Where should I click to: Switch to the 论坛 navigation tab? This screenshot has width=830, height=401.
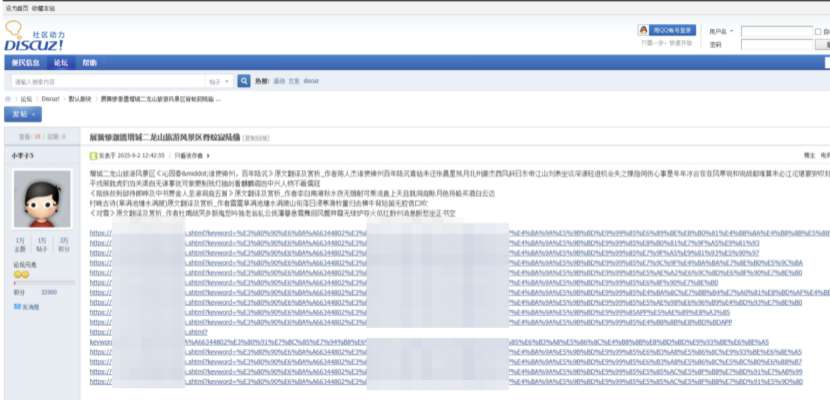(60, 62)
